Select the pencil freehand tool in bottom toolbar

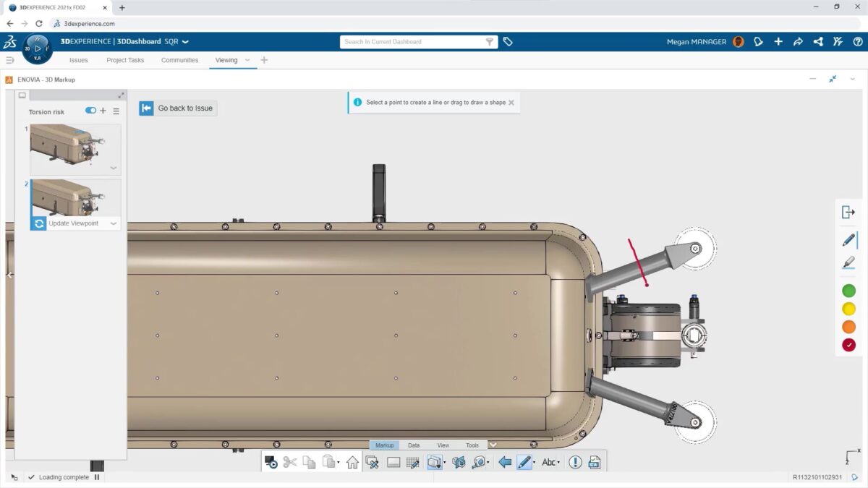coord(524,462)
